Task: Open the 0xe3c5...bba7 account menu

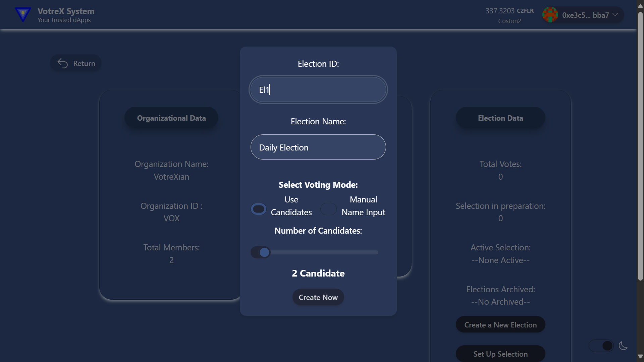Action: pyautogui.click(x=585, y=15)
